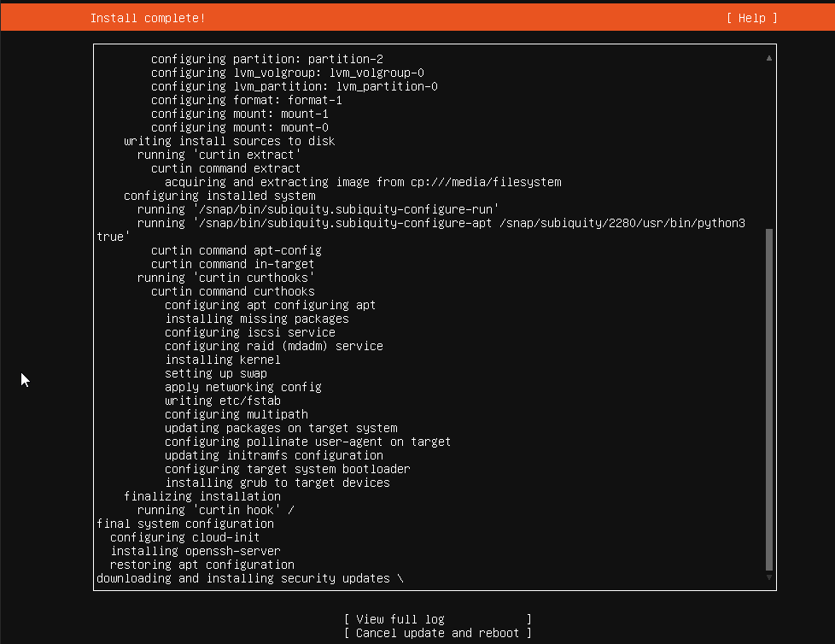Open the Help menu in header

751,18
